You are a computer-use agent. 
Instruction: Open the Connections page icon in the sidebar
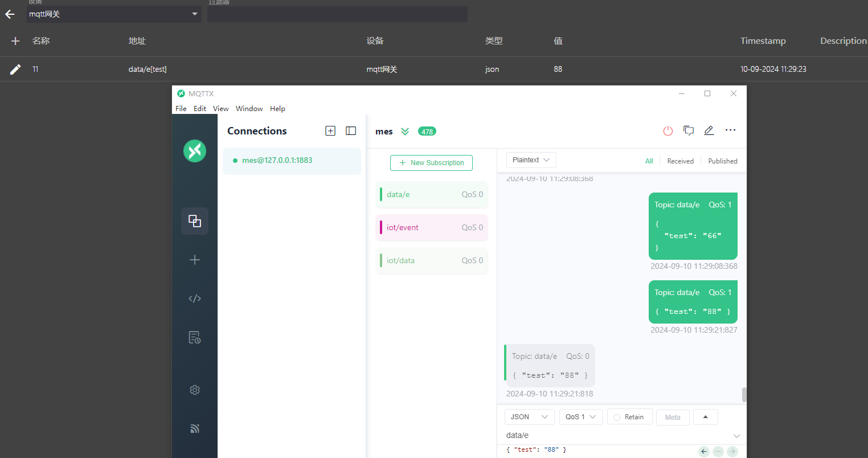pos(195,221)
